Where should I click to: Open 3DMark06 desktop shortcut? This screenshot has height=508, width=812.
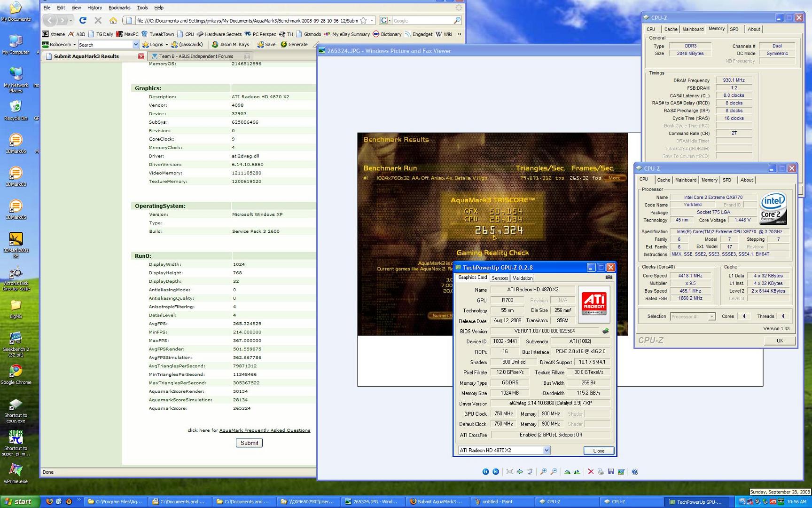pyautogui.click(x=16, y=143)
